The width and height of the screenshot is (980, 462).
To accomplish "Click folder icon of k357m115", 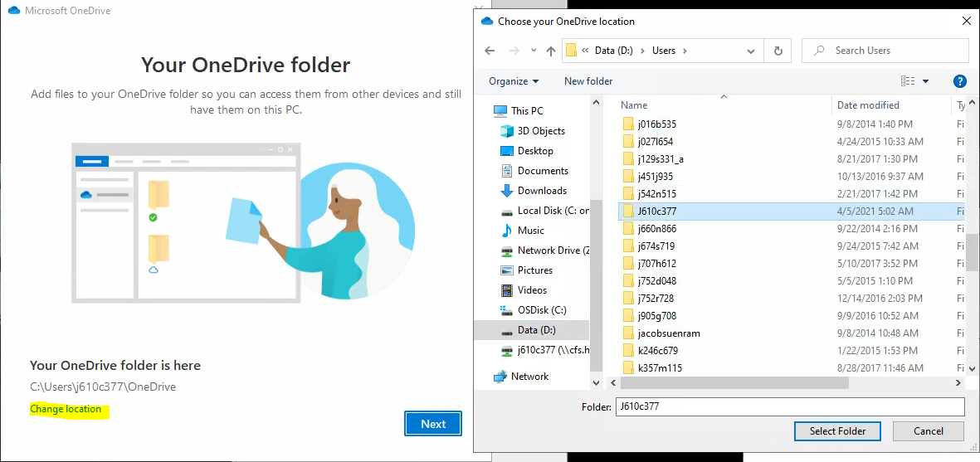I will click(x=628, y=368).
